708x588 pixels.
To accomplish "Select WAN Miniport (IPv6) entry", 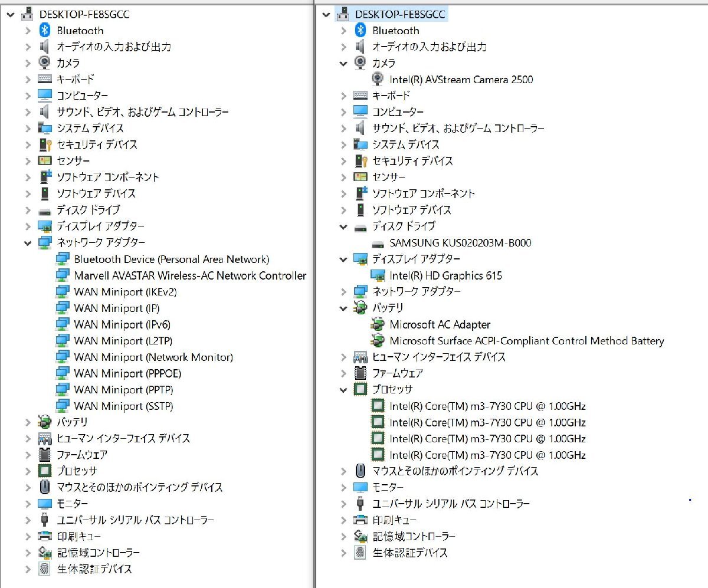I will coord(122,324).
